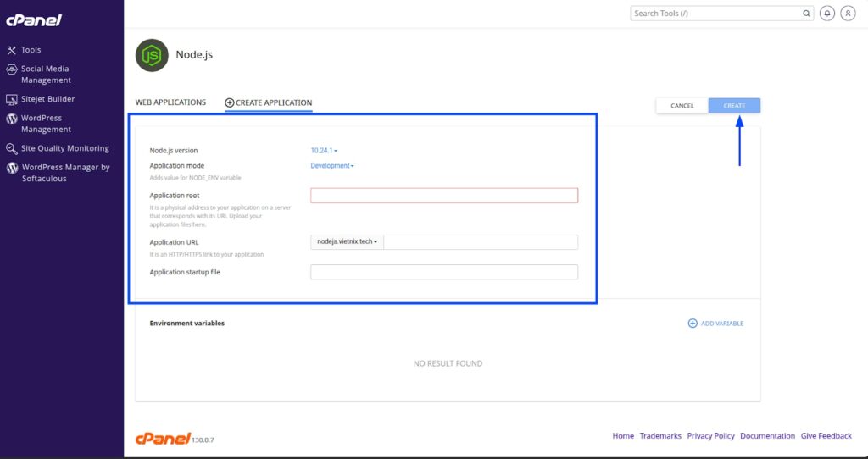The image size is (868, 459).
Task: Expand the Node.js version 10.24.1 dropdown
Action: [325, 151]
